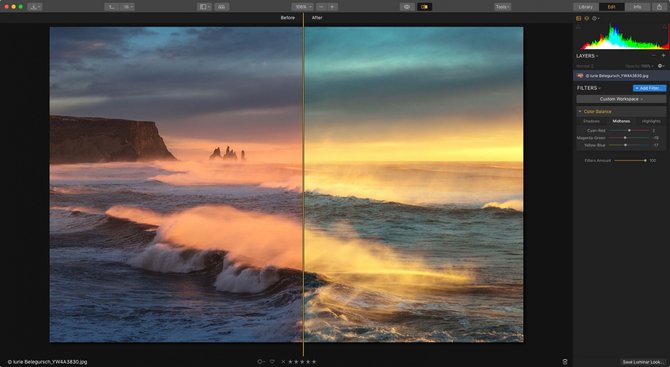Toggle the favorite heart icon
The image size is (670, 367).
pyautogui.click(x=272, y=361)
